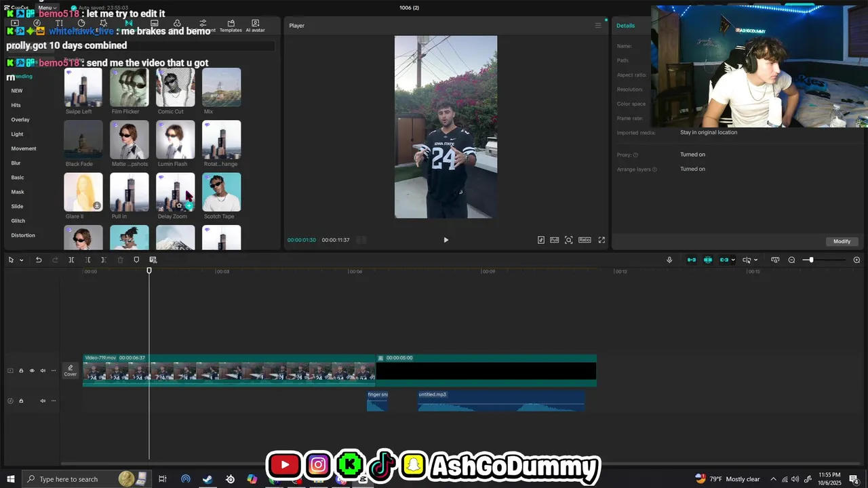This screenshot has height=488, width=868.
Task: Choose the Light transition category
Action: click(18, 134)
